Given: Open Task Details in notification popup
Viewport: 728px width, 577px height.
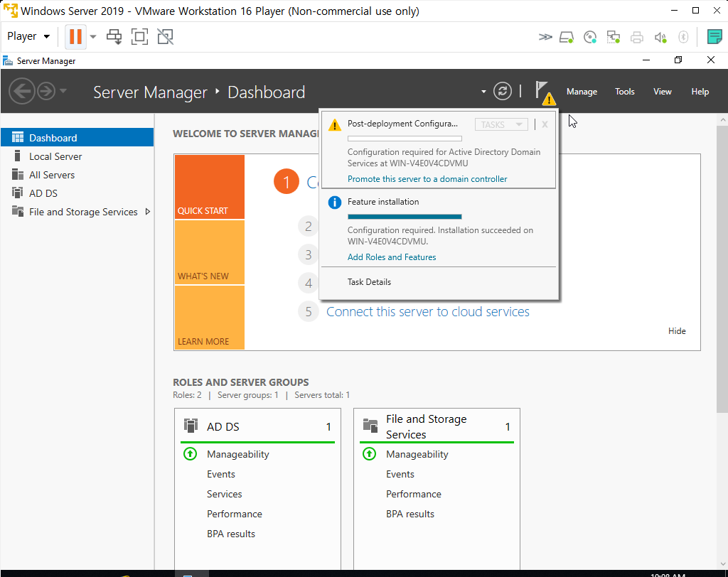Looking at the screenshot, I should (369, 282).
